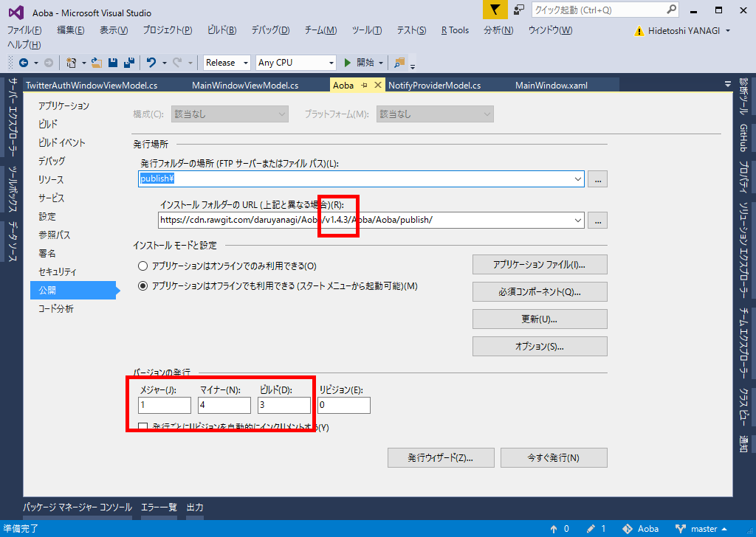The image size is (756, 537).
Task: Click the Visual Studio logo icon
Action: coord(16,12)
